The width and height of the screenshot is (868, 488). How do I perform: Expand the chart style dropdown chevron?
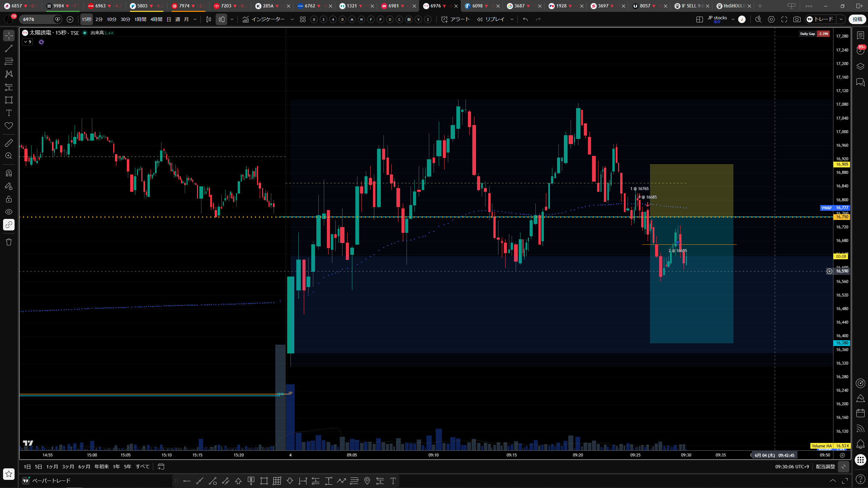click(232, 19)
